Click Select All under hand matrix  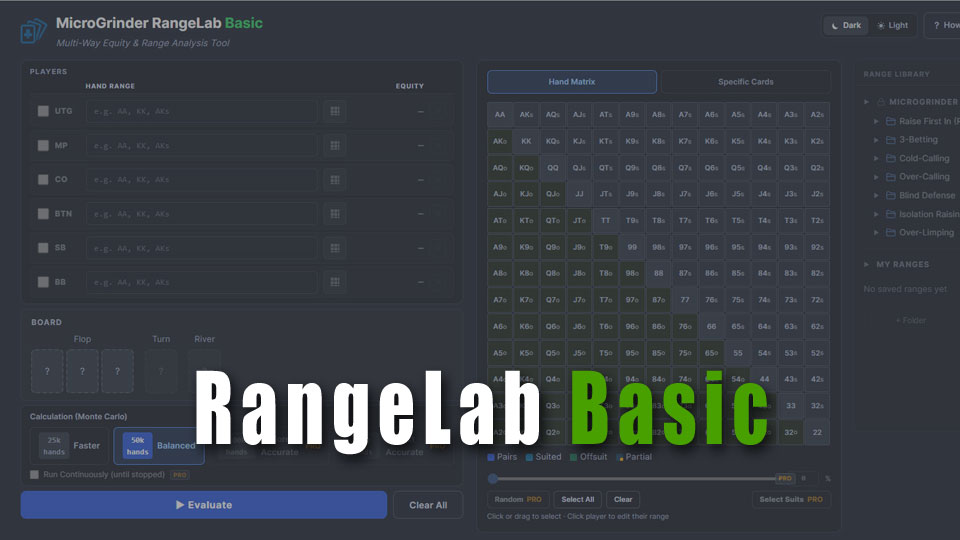coord(578,500)
